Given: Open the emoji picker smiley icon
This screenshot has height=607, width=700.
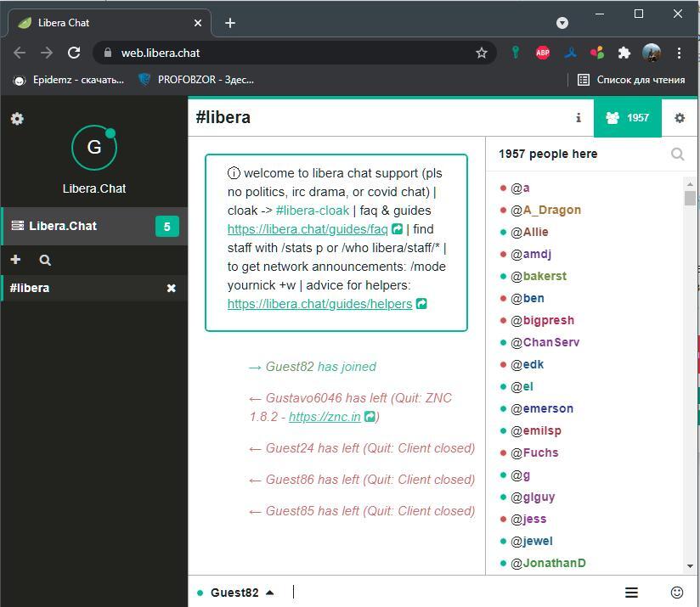Looking at the screenshot, I should tap(677, 593).
